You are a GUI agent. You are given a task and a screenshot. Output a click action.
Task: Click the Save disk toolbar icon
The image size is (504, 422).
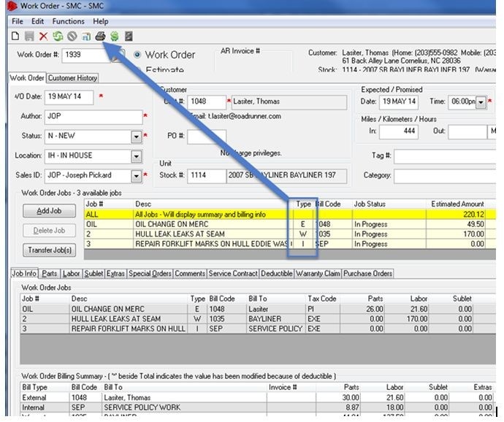coord(29,36)
